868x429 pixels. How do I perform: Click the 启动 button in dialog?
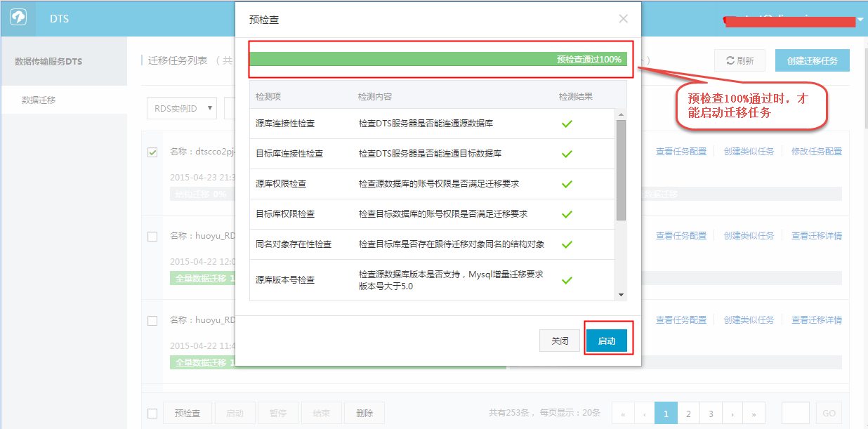(x=607, y=341)
